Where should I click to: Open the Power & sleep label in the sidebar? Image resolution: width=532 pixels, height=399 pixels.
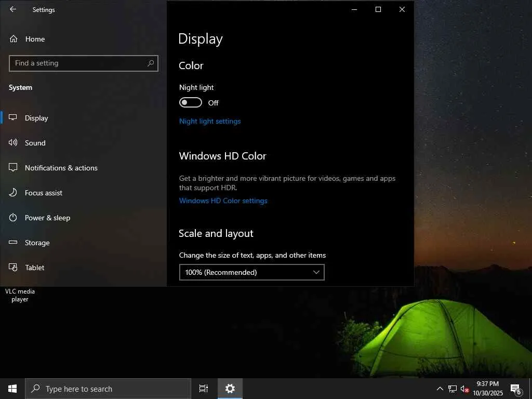(x=47, y=218)
